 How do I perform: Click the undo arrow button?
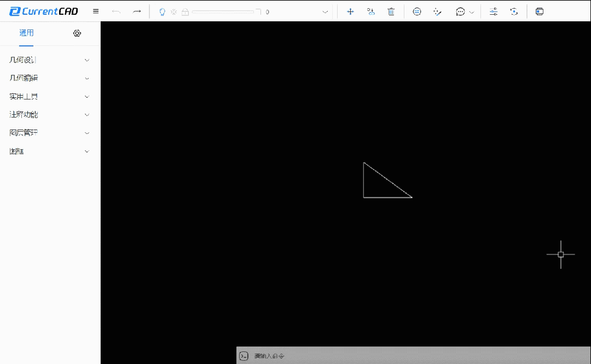coord(116,11)
